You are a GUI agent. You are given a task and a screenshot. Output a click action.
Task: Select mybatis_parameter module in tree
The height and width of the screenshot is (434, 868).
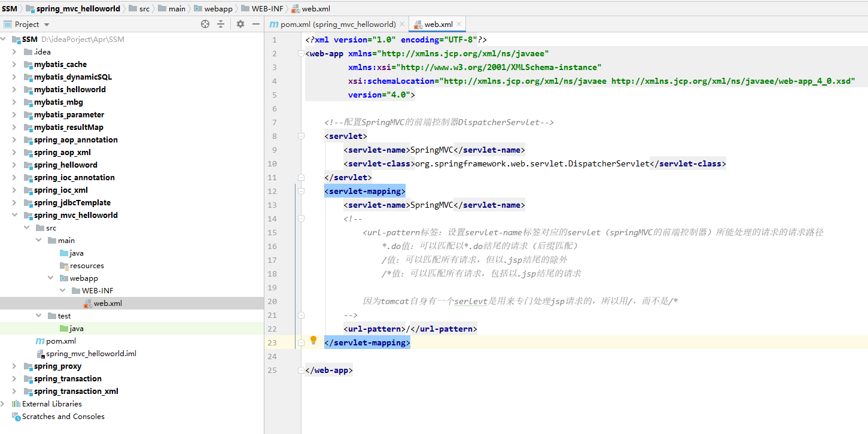pos(69,115)
